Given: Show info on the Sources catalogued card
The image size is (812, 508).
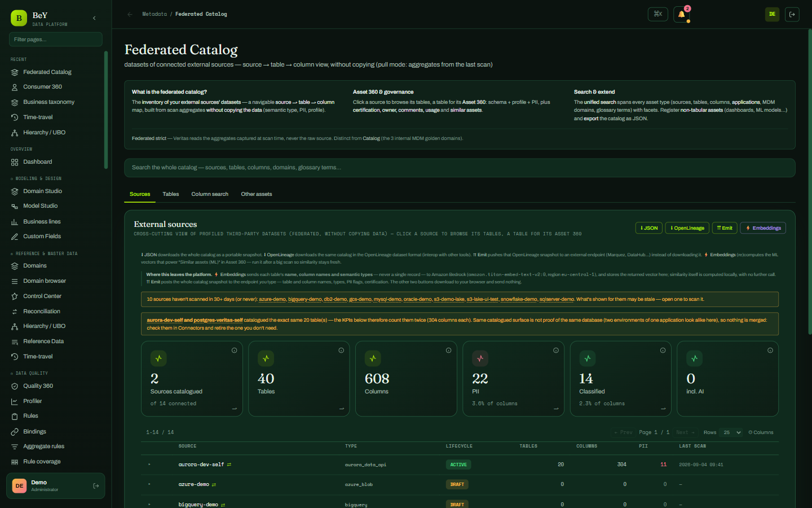Looking at the screenshot, I should 234,351.
